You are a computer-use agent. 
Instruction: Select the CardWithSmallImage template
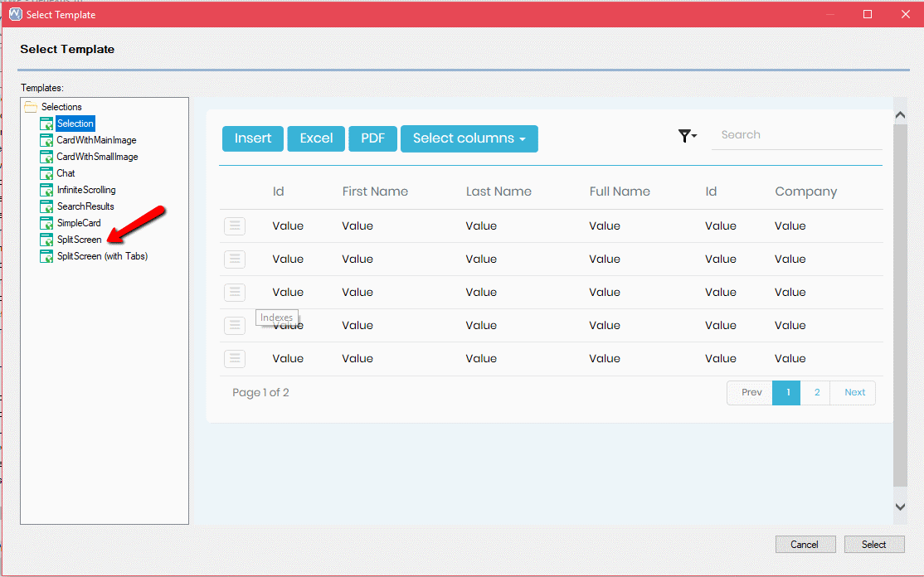97,157
